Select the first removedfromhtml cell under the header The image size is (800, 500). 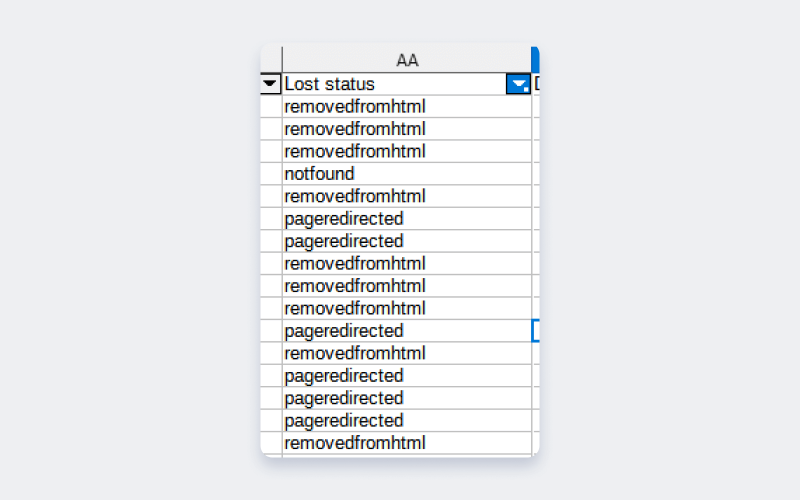pyautogui.click(x=407, y=107)
